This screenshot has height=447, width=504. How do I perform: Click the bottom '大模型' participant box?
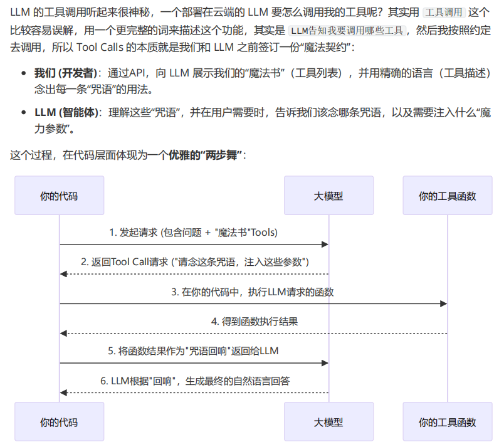pos(328,422)
